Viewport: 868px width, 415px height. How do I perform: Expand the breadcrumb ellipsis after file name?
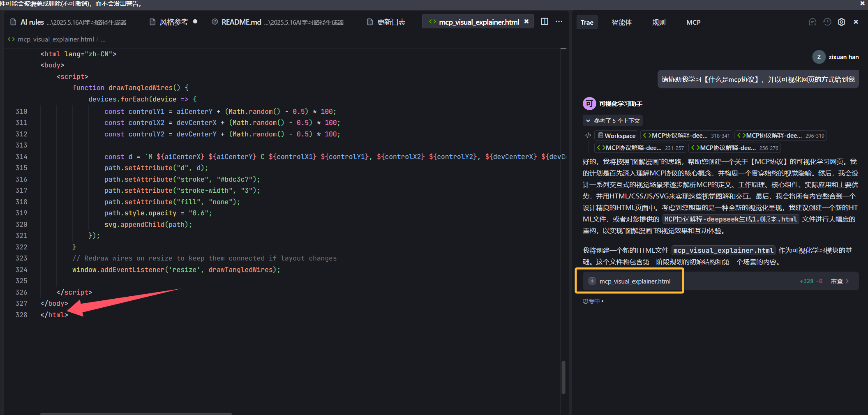point(103,39)
